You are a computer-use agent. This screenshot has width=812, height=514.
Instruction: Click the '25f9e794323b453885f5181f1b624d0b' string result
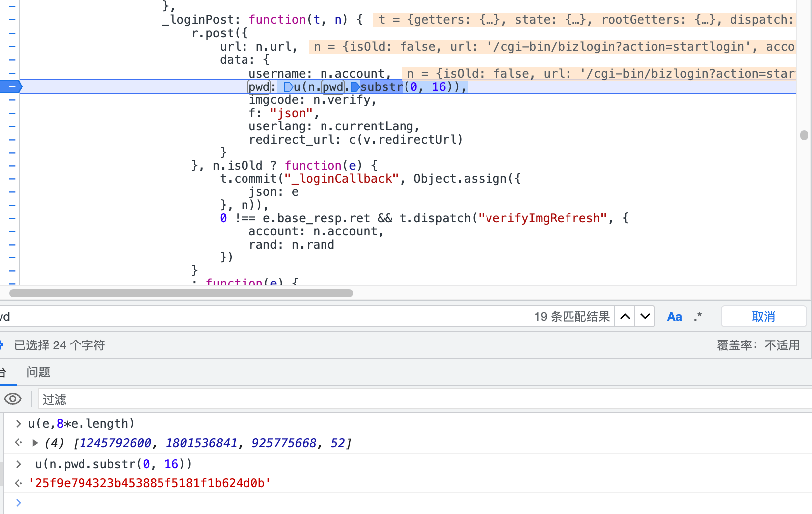tap(150, 483)
